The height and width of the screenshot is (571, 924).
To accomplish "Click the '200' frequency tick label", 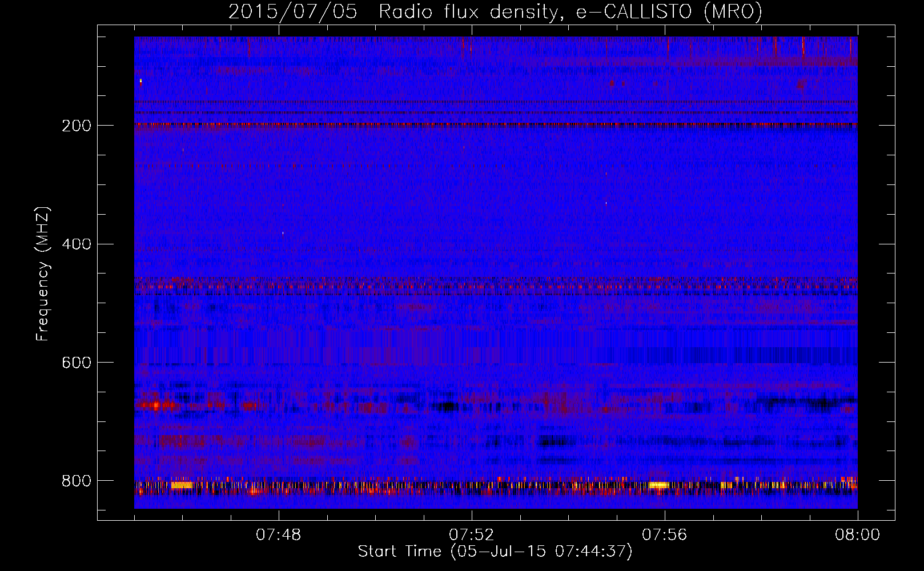I will point(76,126).
